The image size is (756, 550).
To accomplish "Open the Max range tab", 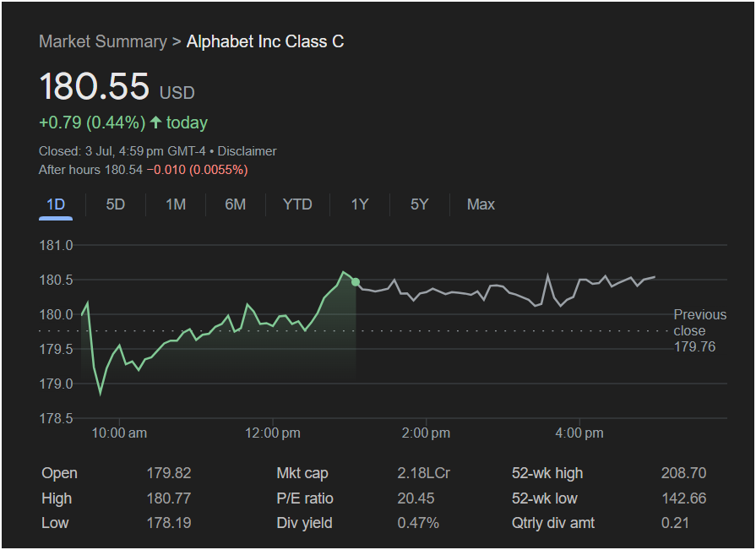I will [481, 204].
